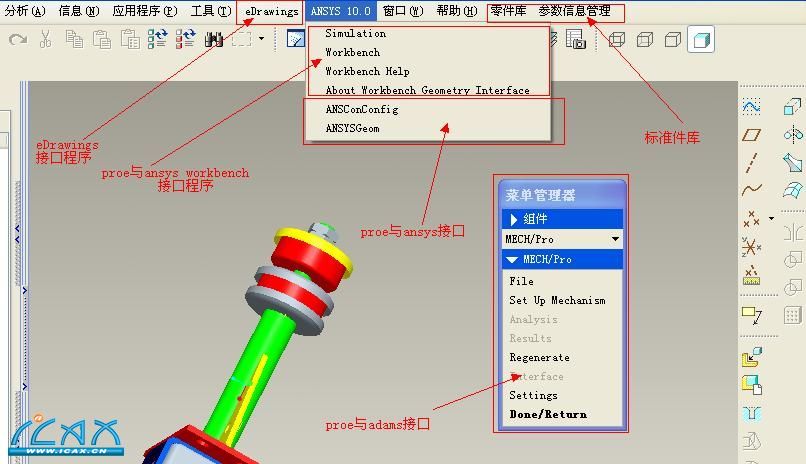Open the 应用程序(P) menu

(145, 11)
